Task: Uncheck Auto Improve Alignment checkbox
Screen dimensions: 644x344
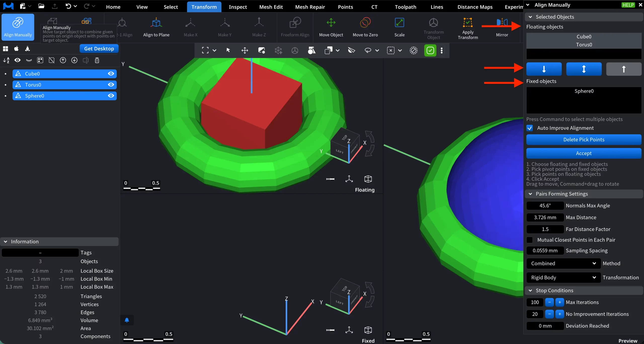Action: pos(530,128)
